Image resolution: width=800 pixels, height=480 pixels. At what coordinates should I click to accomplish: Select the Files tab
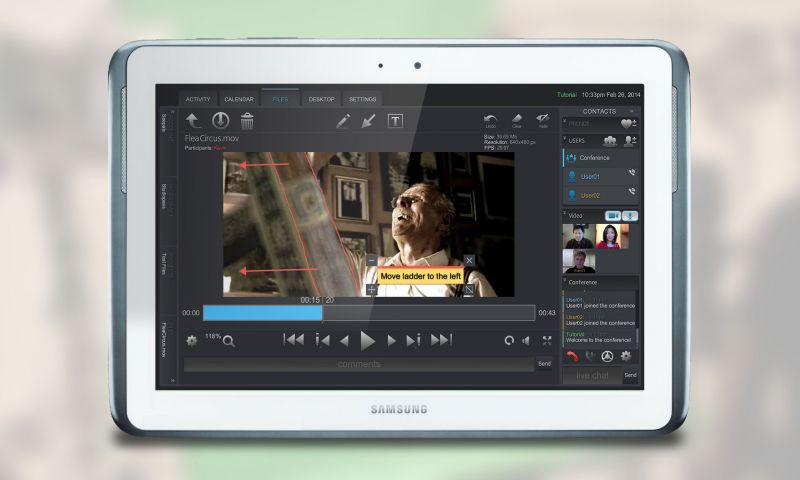click(x=280, y=98)
